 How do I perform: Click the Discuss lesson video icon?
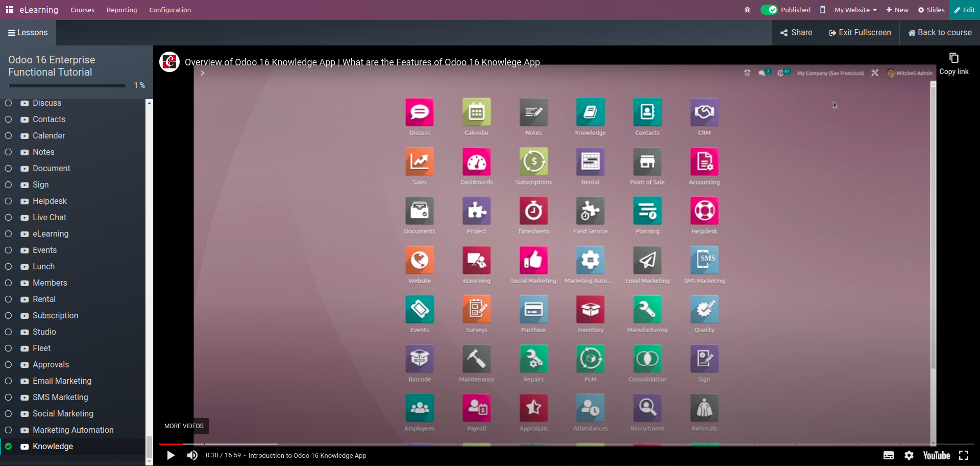pos(24,103)
